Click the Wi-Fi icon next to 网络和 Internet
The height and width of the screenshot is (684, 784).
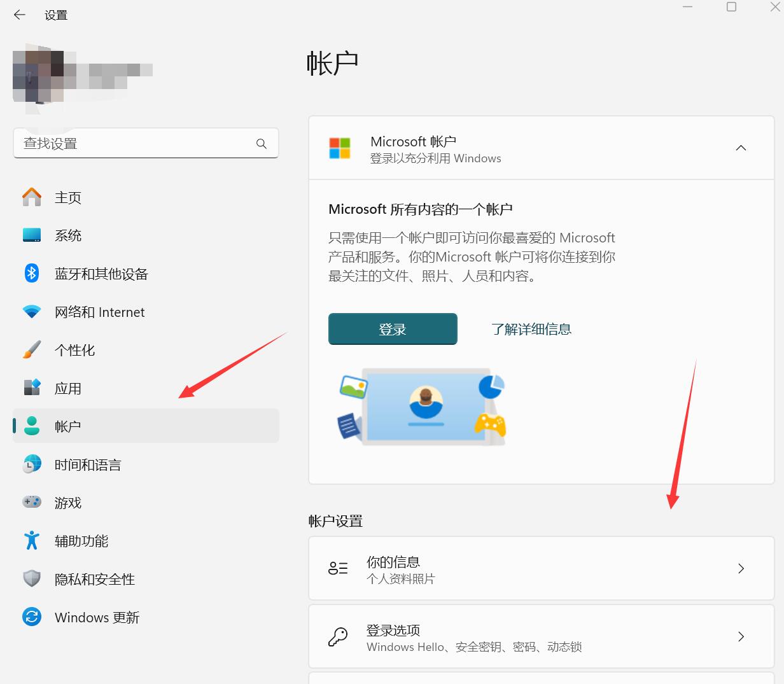(32, 312)
